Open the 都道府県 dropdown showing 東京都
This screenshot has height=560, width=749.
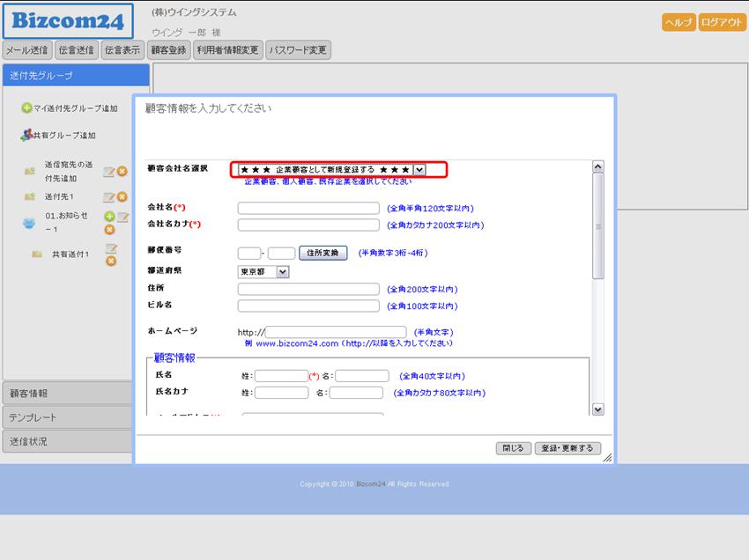(282, 272)
